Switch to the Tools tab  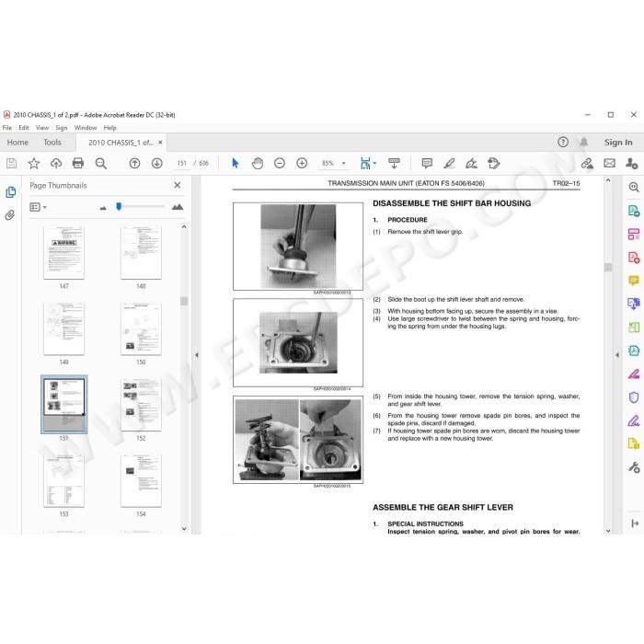52,143
